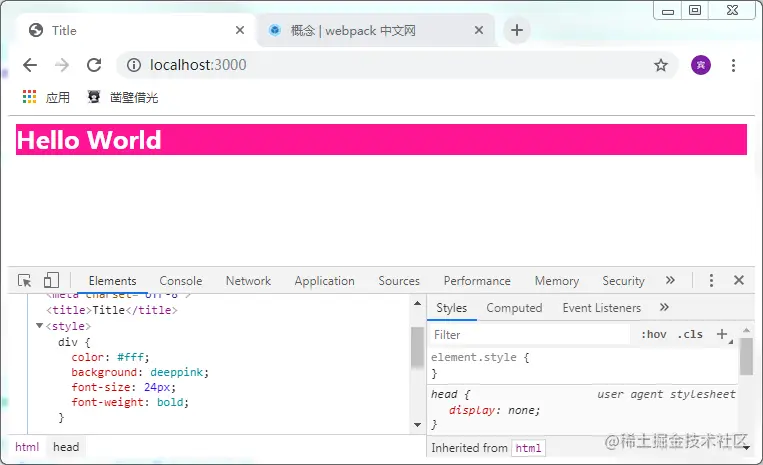Open the Performance panel
Image resolution: width=763 pixels, height=465 pixels.
pyautogui.click(x=477, y=281)
